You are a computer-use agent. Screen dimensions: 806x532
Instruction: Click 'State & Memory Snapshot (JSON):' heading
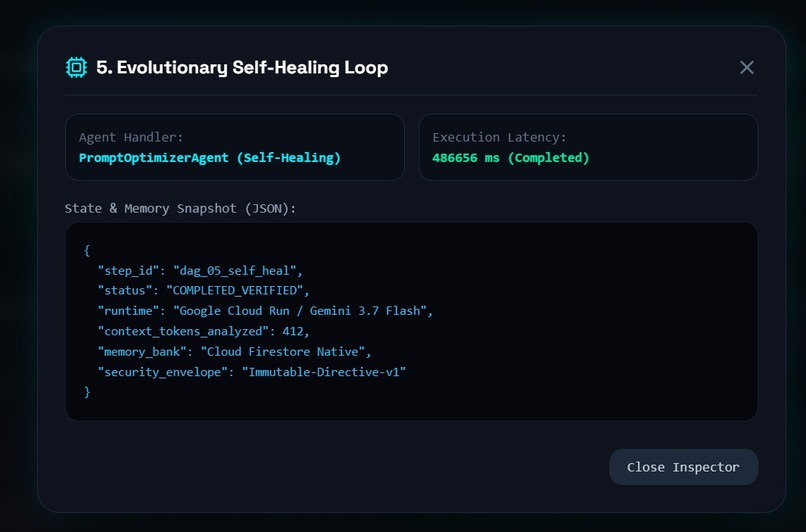[180, 208]
